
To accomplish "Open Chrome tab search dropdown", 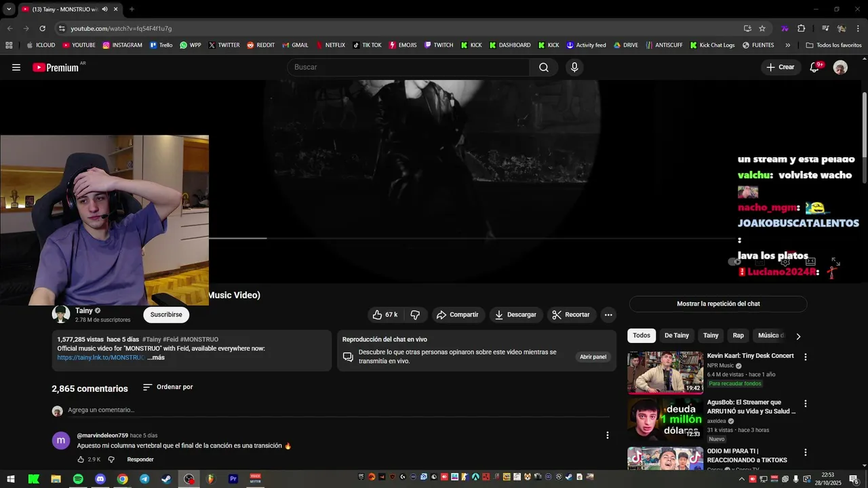I will (9, 9).
